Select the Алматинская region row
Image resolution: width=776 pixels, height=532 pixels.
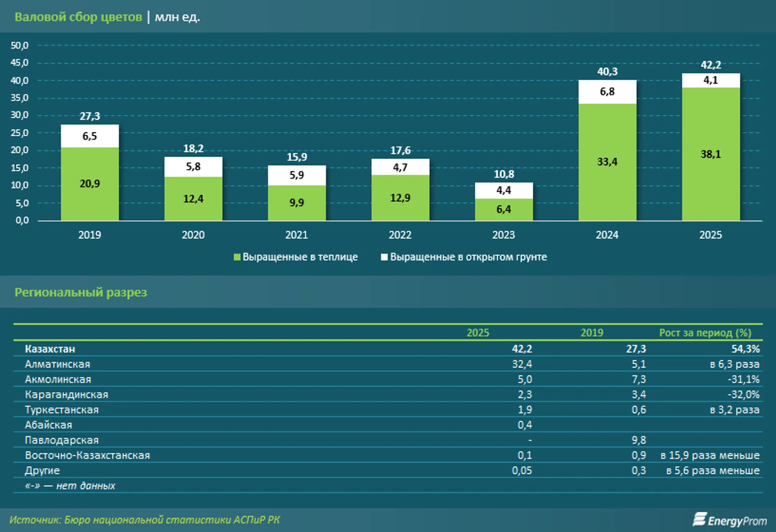pyautogui.click(x=57, y=364)
